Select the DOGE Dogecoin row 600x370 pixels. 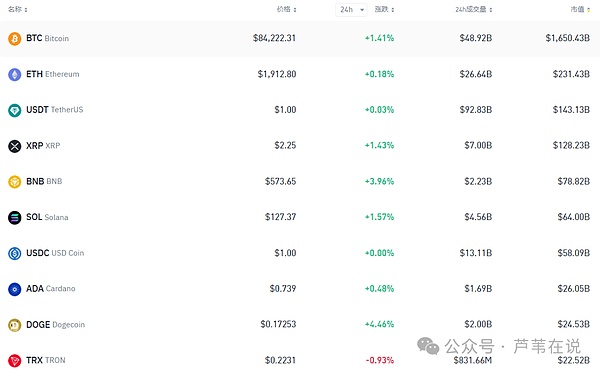[300, 324]
